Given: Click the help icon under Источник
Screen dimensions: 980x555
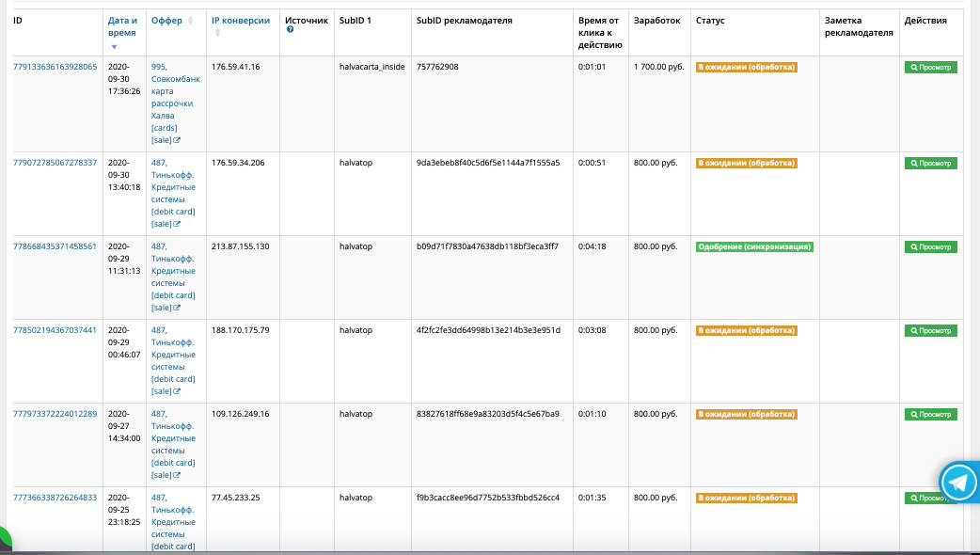Looking at the screenshot, I should 290,30.
